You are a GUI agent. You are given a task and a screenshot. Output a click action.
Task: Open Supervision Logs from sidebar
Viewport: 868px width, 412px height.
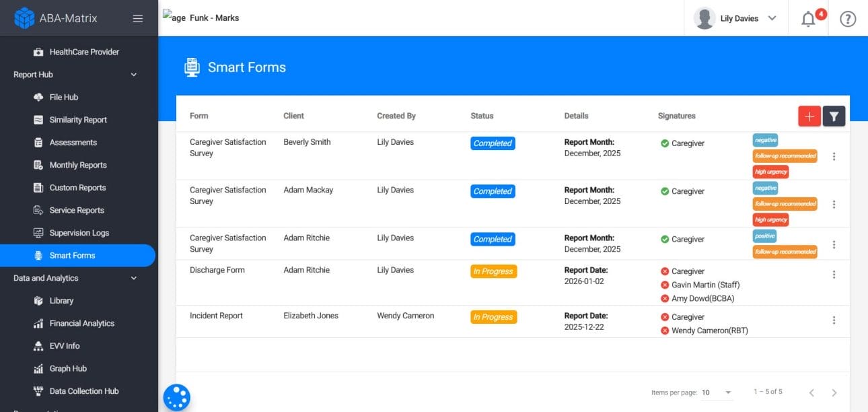pos(79,233)
